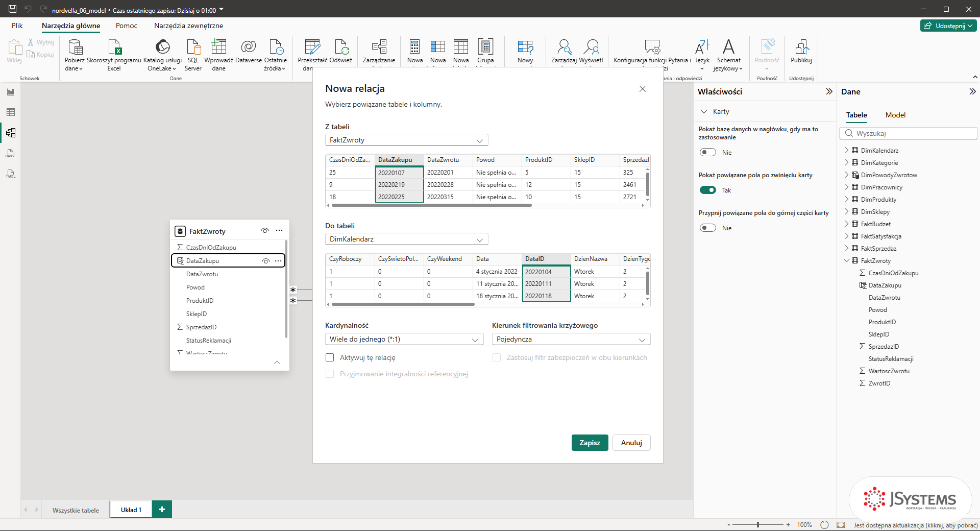Collapse Właściwości pane with double chevron
Viewport: 980px width, 531px height.
pyautogui.click(x=829, y=91)
